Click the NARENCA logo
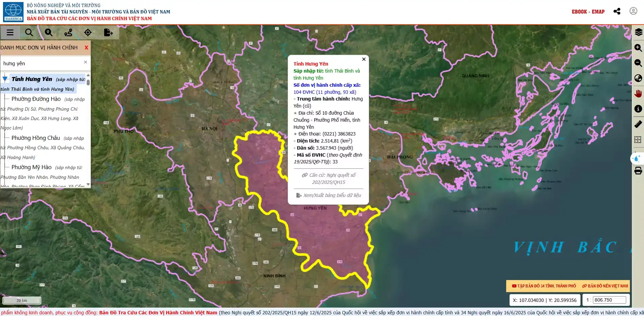644x316 pixels. [13, 12]
